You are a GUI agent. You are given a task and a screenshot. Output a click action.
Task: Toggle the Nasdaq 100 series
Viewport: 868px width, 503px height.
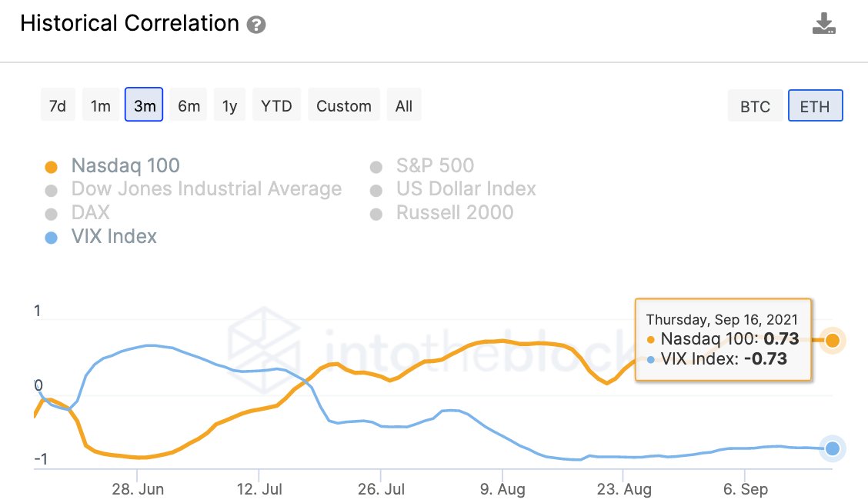(125, 166)
